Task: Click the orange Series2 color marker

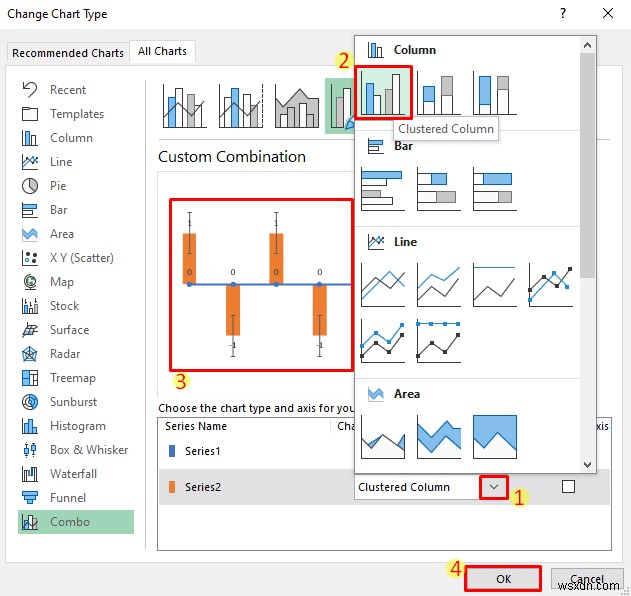Action: tap(172, 487)
